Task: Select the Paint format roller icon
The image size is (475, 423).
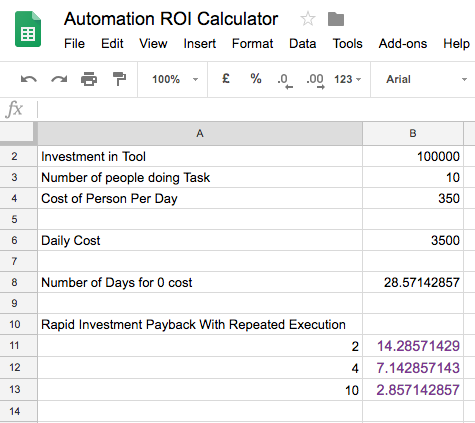Action: coord(119,79)
